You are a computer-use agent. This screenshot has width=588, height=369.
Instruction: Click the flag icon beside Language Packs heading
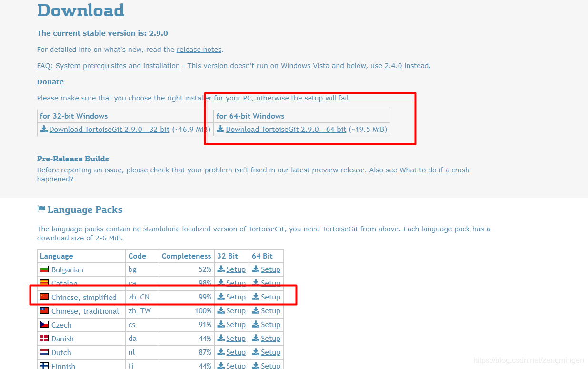point(41,209)
